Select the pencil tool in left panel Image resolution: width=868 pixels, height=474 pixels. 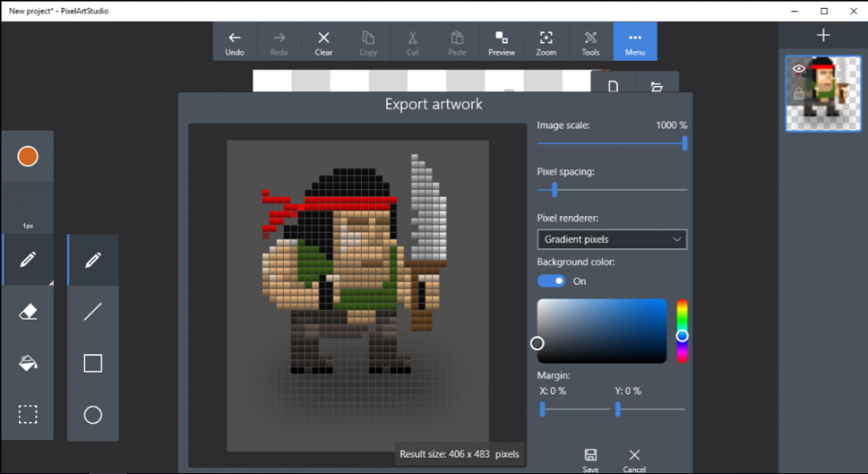tap(28, 260)
